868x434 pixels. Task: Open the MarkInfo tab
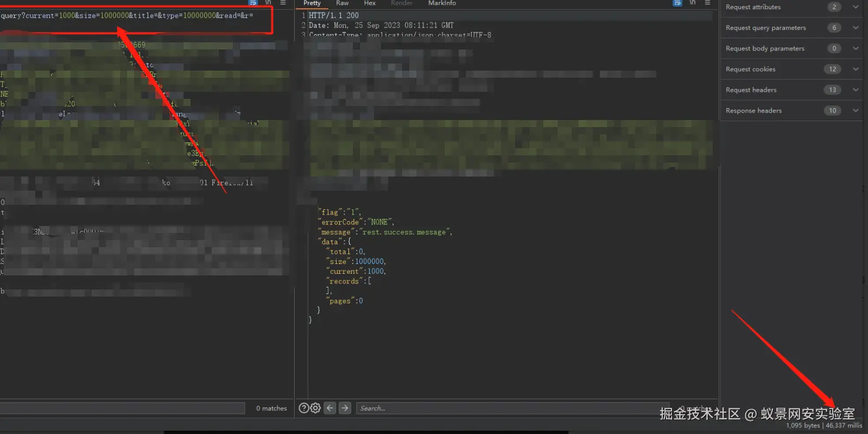coord(442,3)
